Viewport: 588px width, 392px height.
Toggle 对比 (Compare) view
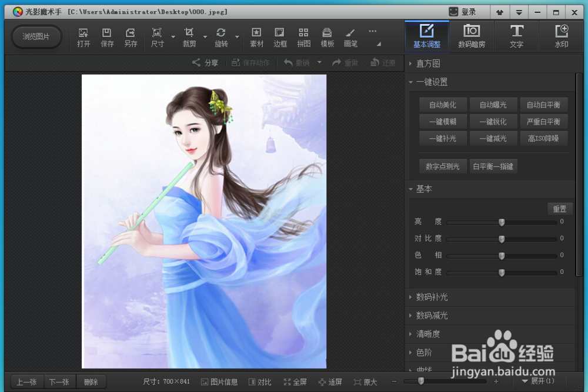point(260,382)
